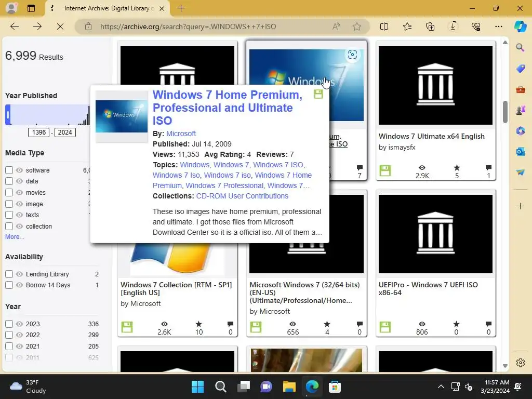532x399 pixels.
Task: Click the 1396 start year field
Action: tap(38, 132)
